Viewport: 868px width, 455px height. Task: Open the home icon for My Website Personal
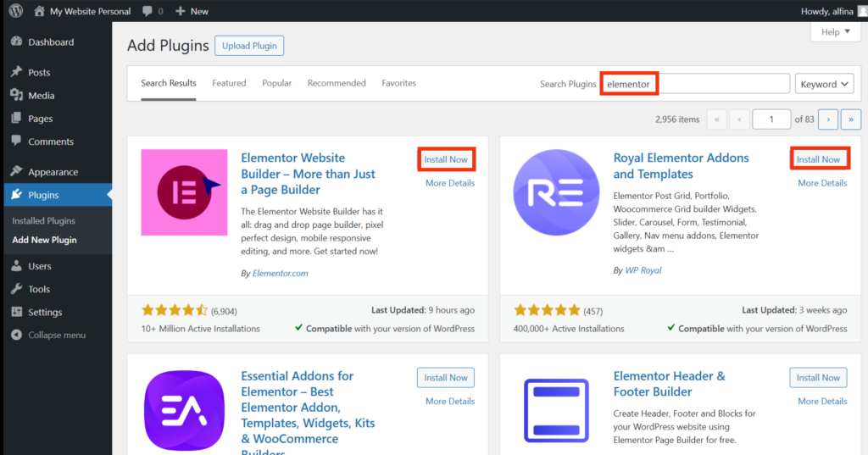39,11
